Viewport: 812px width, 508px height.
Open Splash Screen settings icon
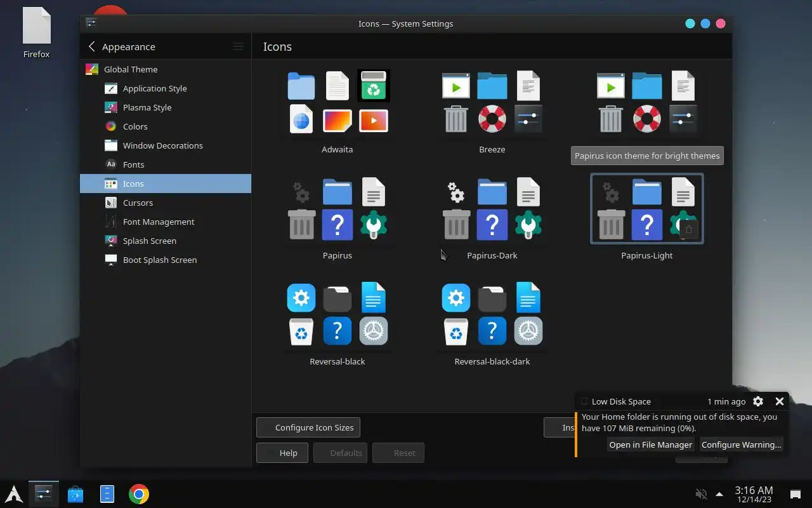[111, 241]
